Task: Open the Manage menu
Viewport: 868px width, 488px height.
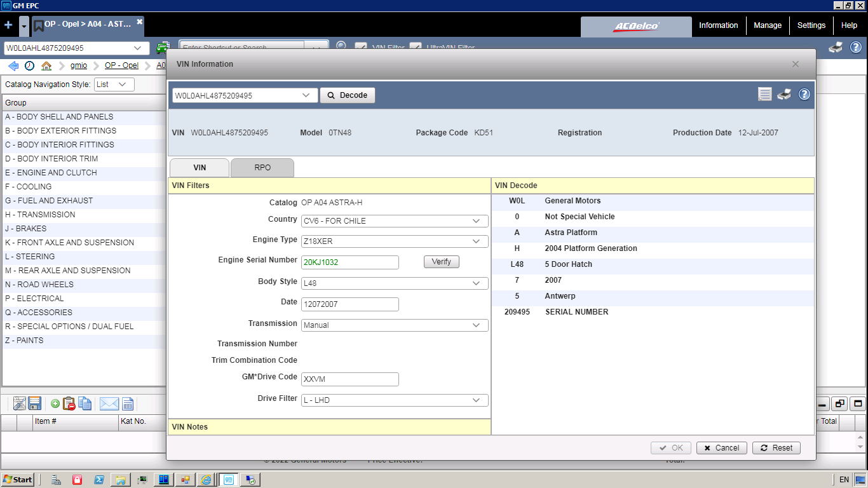Action: pyautogui.click(x=768, y=25)
